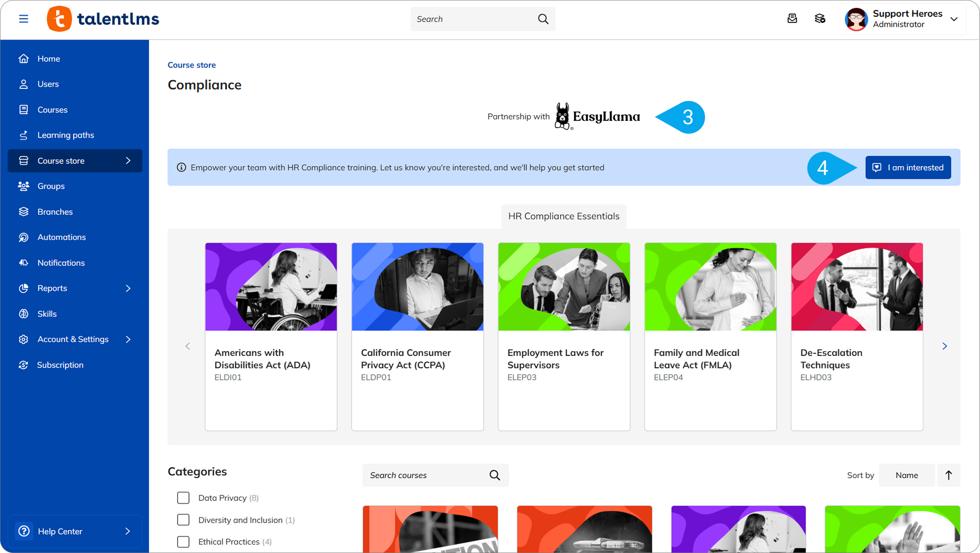Screen dimensions: 980x553
Task: Expand the Reports submenu chevron
Action: [128, 288]
